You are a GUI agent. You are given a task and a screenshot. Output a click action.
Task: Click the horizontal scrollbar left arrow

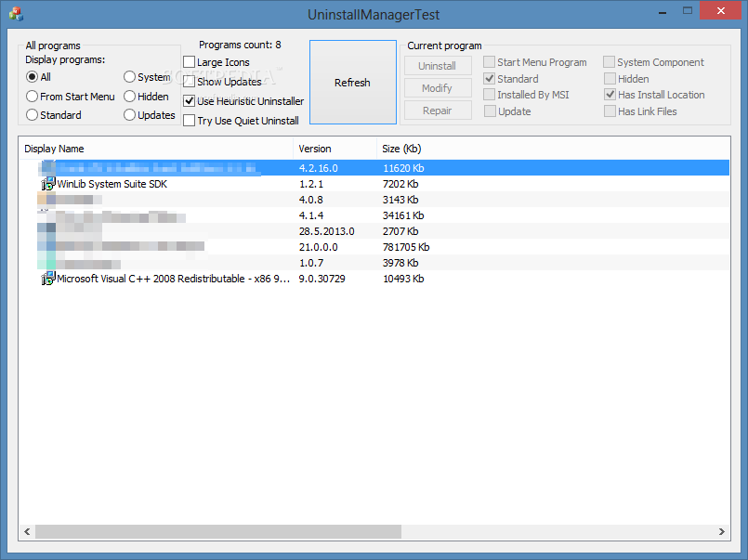pyautogui.click(x=27, y=531)
